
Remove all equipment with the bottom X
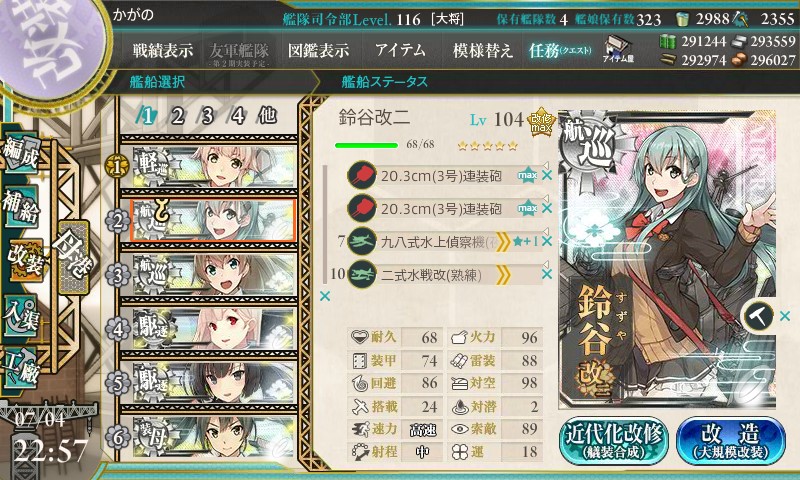click(x=324, y=296)
